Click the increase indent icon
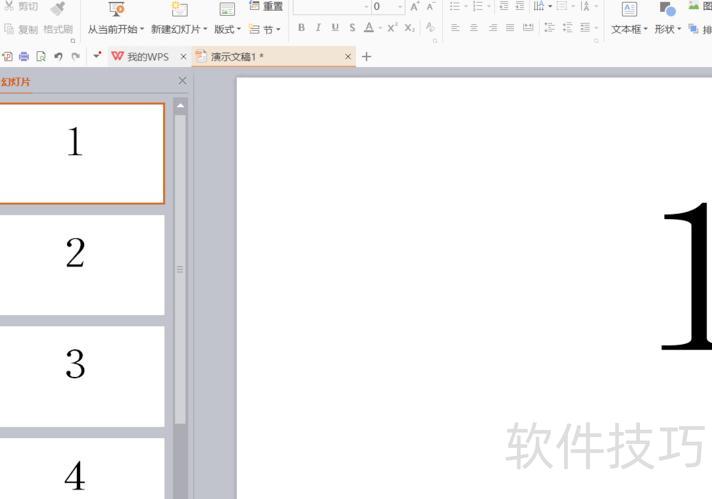712x499 pixels. (520, 6)
